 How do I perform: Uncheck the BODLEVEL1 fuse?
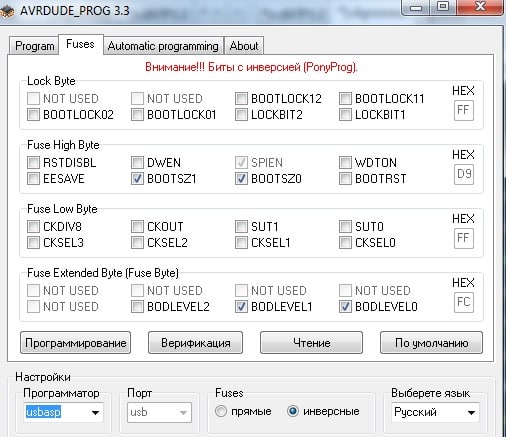pos(241,307)
